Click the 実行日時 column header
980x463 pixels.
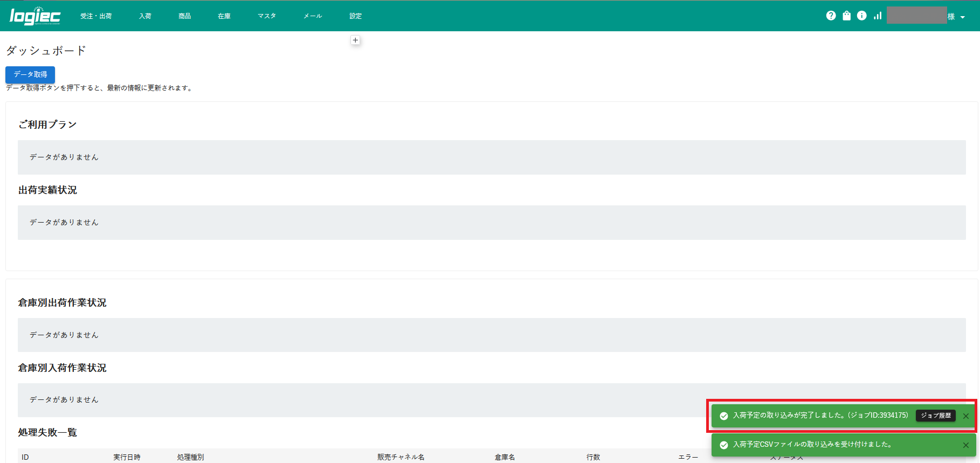pos(127,457)
